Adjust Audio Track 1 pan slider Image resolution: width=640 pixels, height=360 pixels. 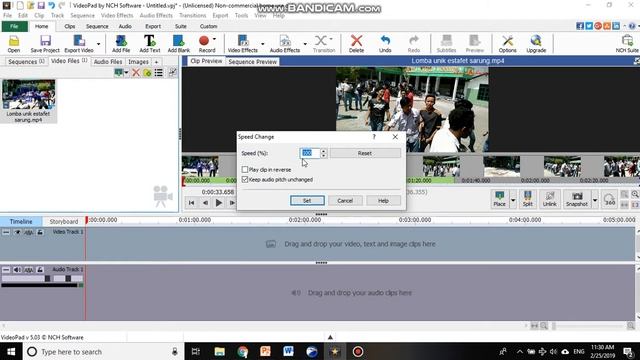[x=68, y=278]
